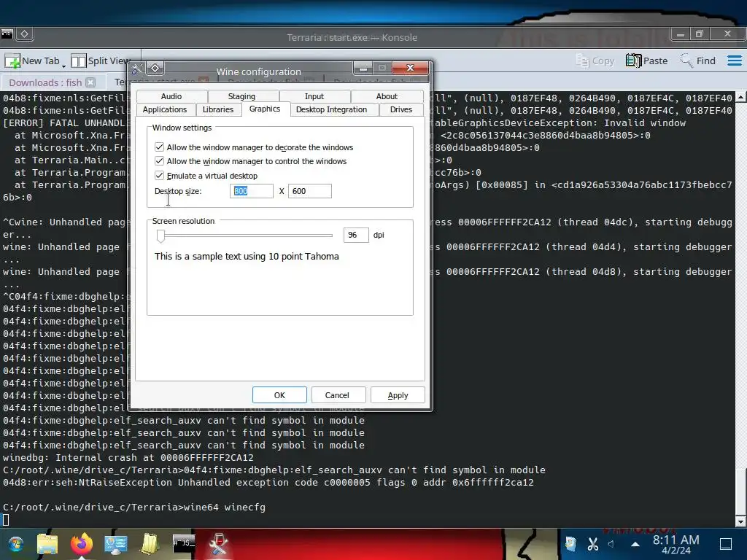Screen dimensions: 747x560
Task: Click the 'wine64 winecfg' command line text
Action: click(x=225, y=507)
